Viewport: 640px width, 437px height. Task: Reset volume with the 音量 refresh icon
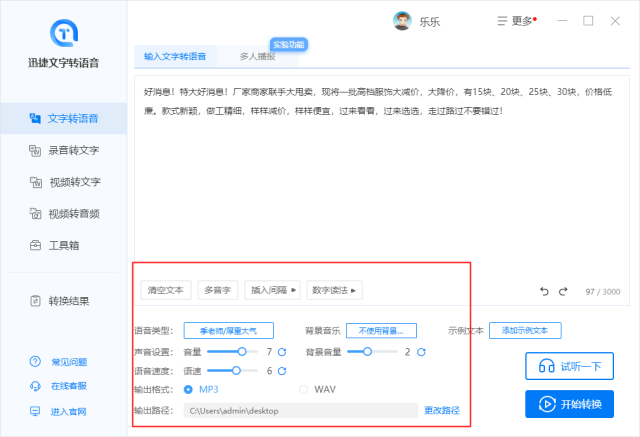pos(282,352)
